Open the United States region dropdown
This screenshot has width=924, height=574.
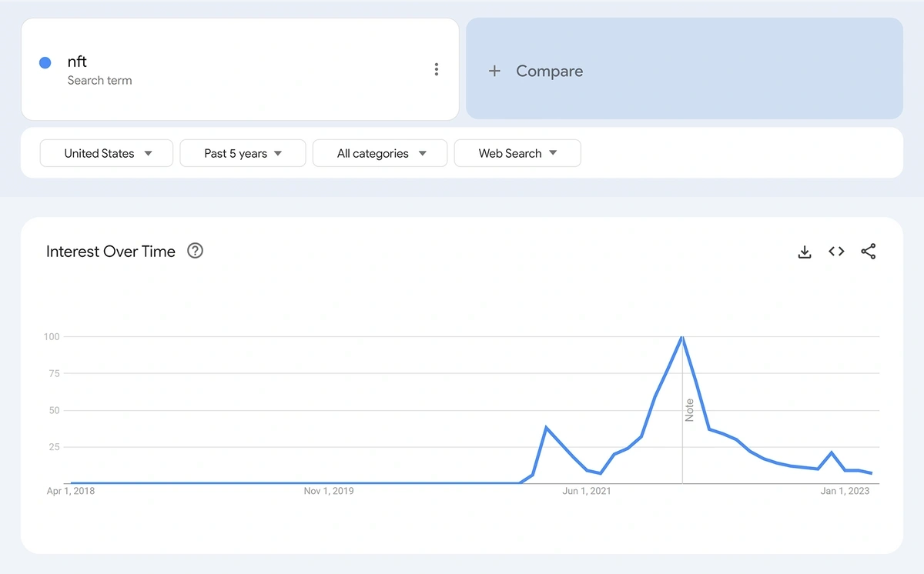[x=107, y=153]
